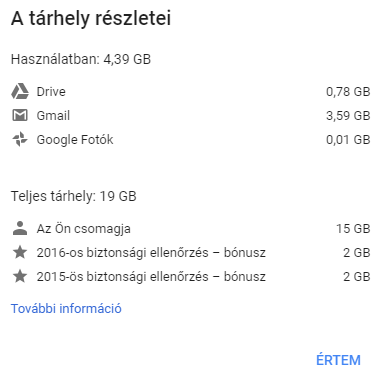Confirm the dialog with ÉRTEM button

tap(338, 360)
